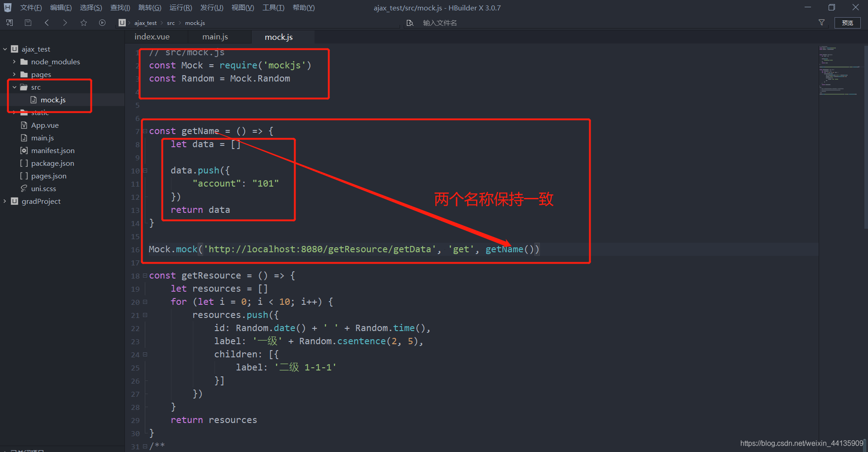Image resolution: width=868 pixels, height=452 pixels.
Task: Fold the getResource function at line 18
Action: pos(145,275)
